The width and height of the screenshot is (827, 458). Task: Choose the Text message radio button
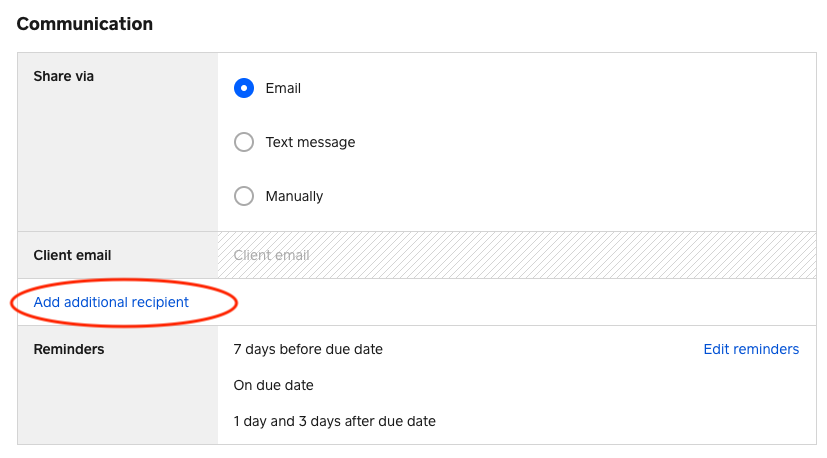(243, 142)
